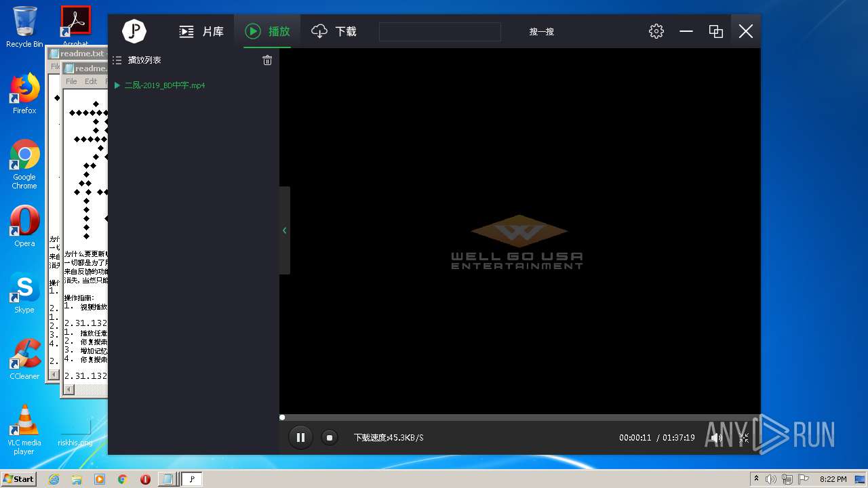The width and height of the screenshot is (868, 488).
Task: Switch to video player taskbar button
Action: (192, 479)
